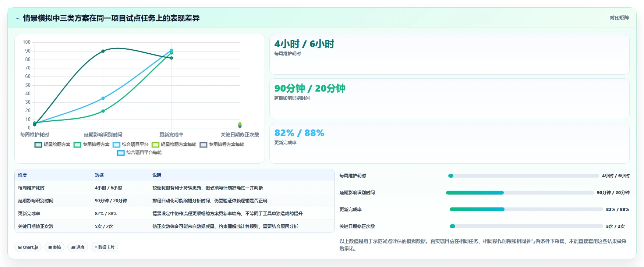Click the 82% / 88% data card
This screenshot has width=644, height=267.
coord(449,143)
